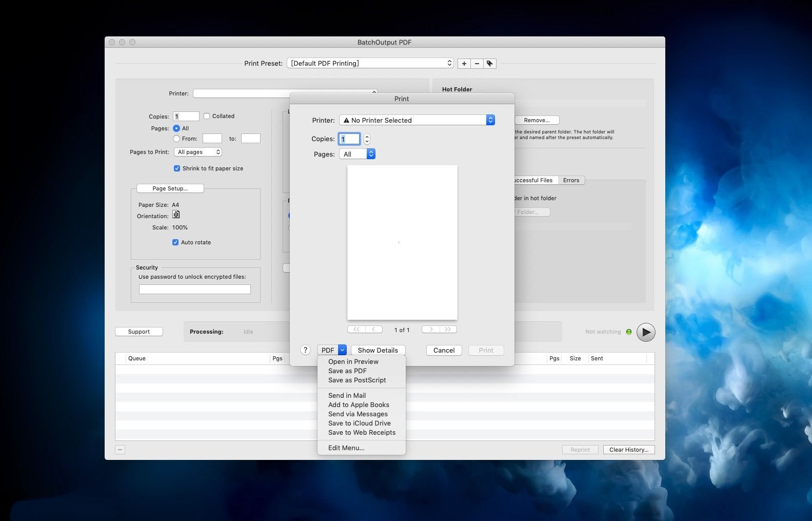Switch to the Errors tab
The width and height of the screenshot is (812, 521).
pos(571,180)
